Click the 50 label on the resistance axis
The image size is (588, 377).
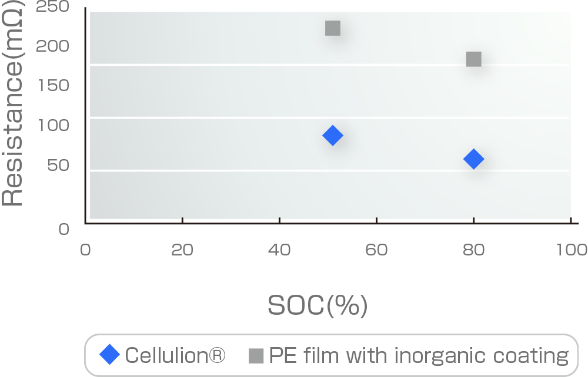pos(58,165)
